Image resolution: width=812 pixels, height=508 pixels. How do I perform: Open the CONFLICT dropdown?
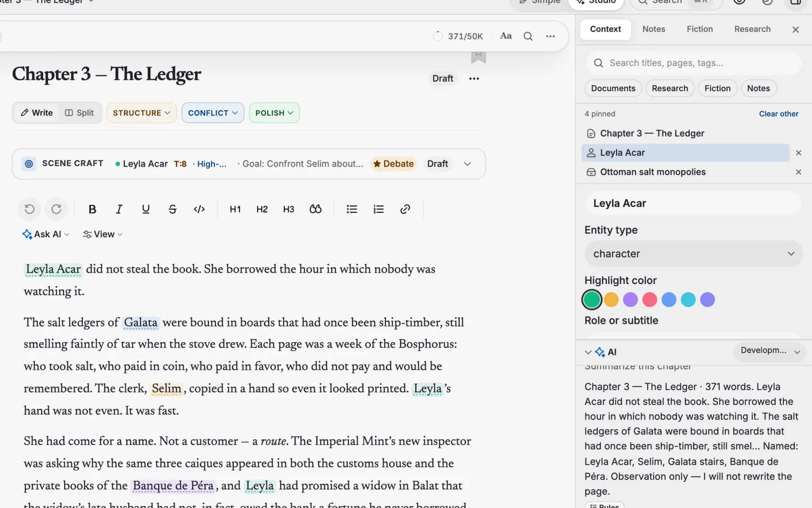pyautogui.click(x=213, y=113)
